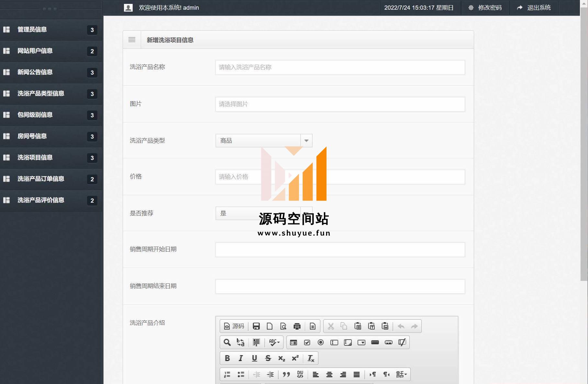The image size is (588, 384).
Task: Click the Source (源码) button in editor
Action: [x=234, y=326]
